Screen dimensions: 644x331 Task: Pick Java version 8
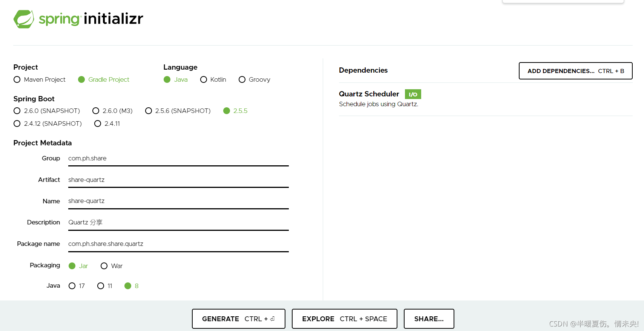[132, 286]
